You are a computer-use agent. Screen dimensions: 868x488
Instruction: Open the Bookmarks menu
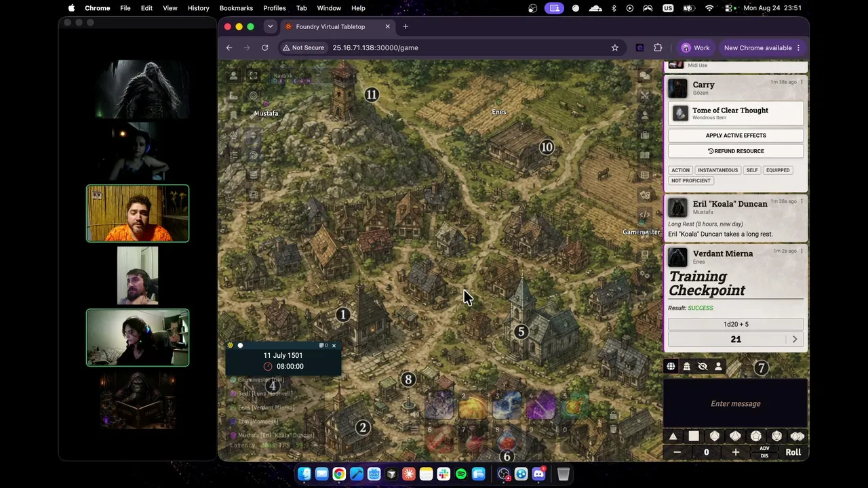coord(236,8)
